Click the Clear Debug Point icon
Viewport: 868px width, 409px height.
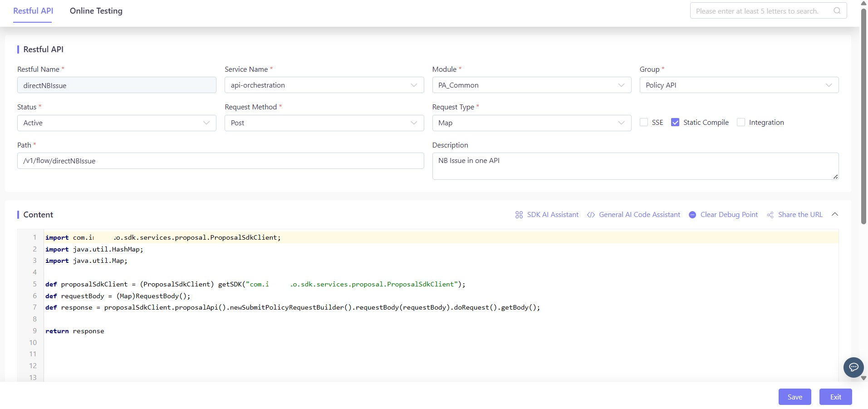(692, 215)
